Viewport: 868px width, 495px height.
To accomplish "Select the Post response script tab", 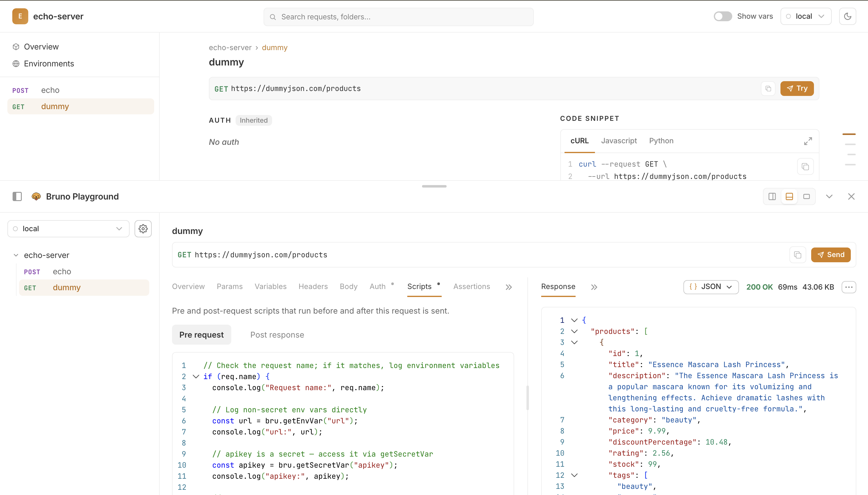I will (x=277, y=335).
